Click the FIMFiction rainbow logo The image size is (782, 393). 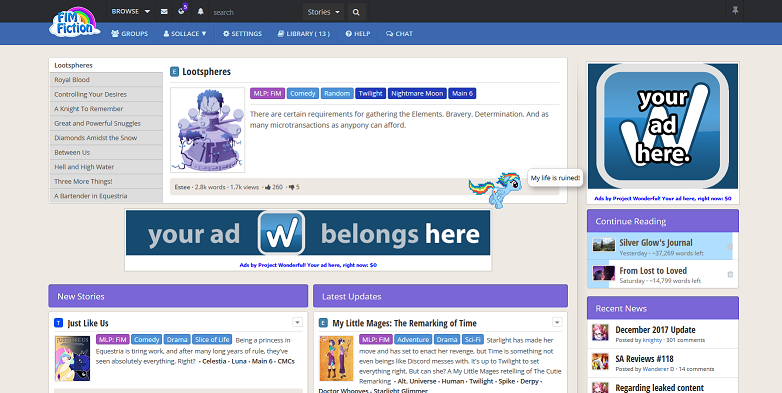[74, 22]
